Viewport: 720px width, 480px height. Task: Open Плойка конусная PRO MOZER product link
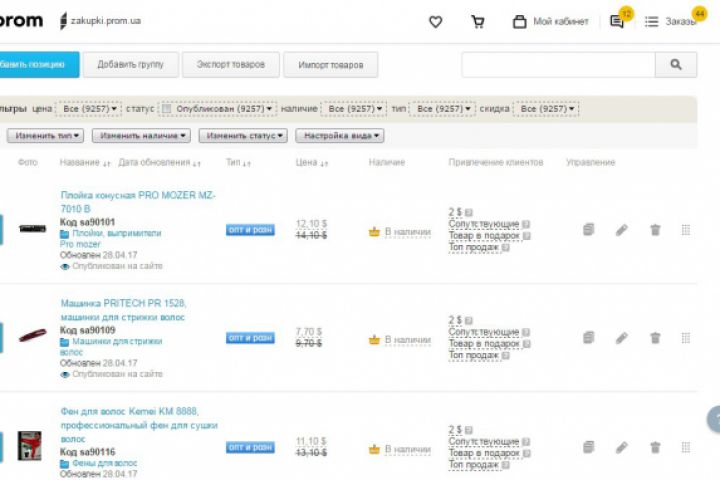(x=138, y=202)
